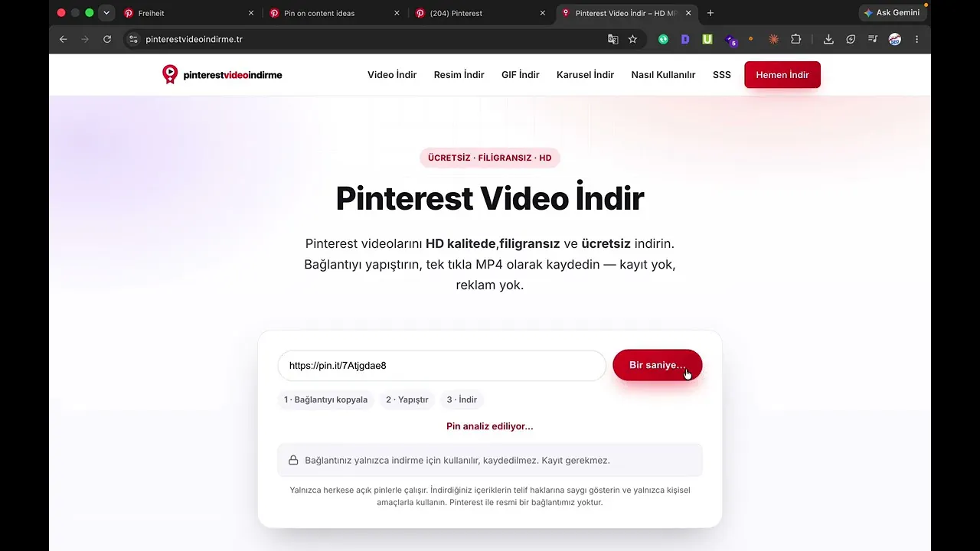Open Resim İndir nav item

click(x=459, y=75)
